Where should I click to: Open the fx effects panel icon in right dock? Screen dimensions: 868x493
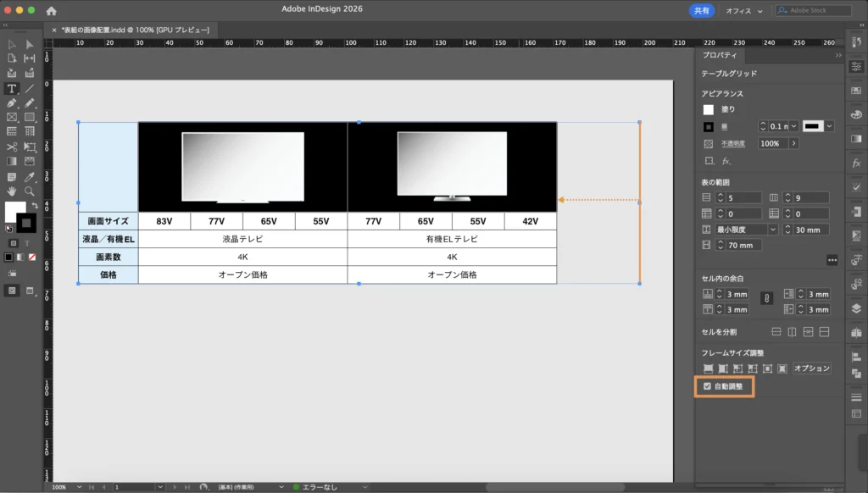pos(855,163)
